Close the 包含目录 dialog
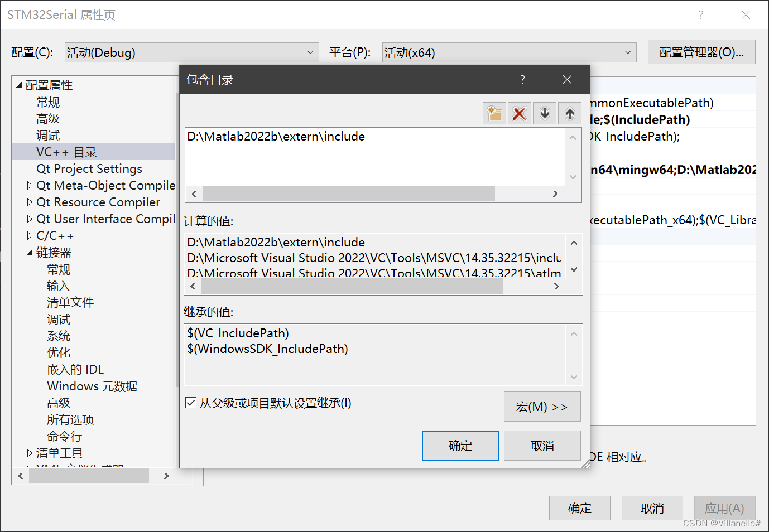Screen dimensions: 769x532 [567, 80]
